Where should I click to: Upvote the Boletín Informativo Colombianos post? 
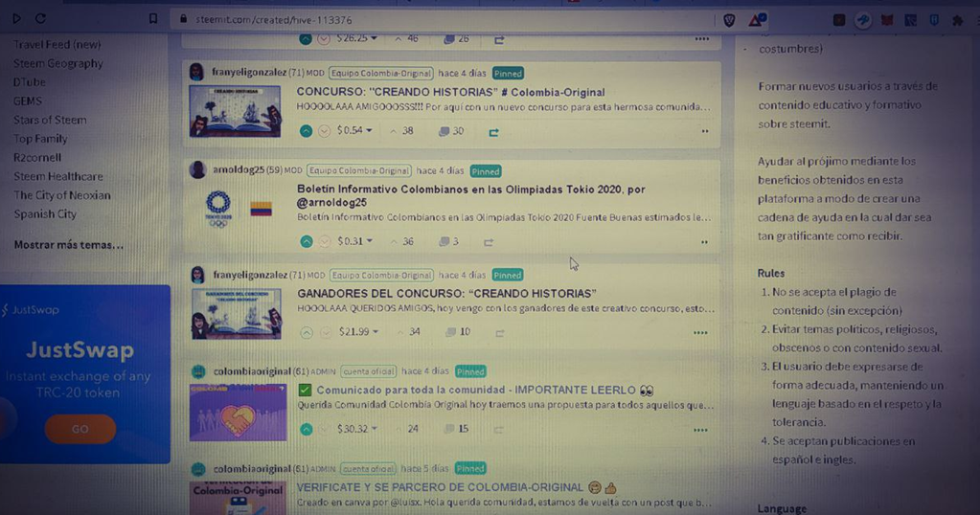(307, 241)
